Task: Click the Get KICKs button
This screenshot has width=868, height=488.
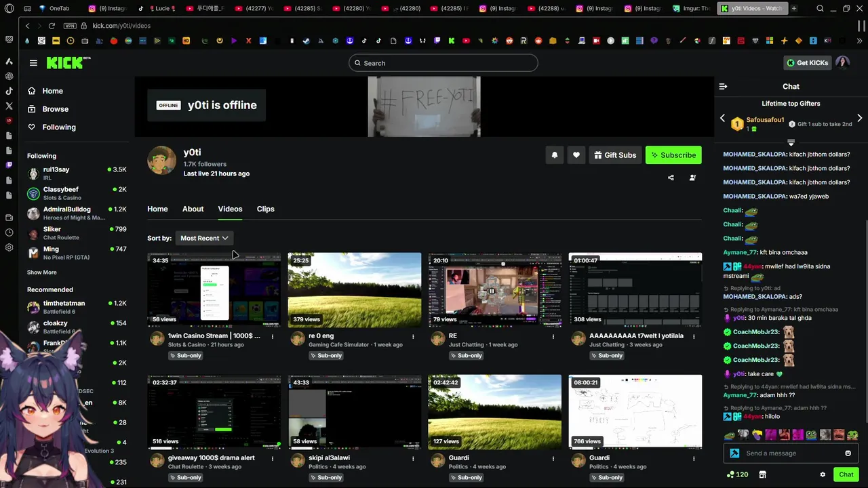Action: tap(807, 63)
